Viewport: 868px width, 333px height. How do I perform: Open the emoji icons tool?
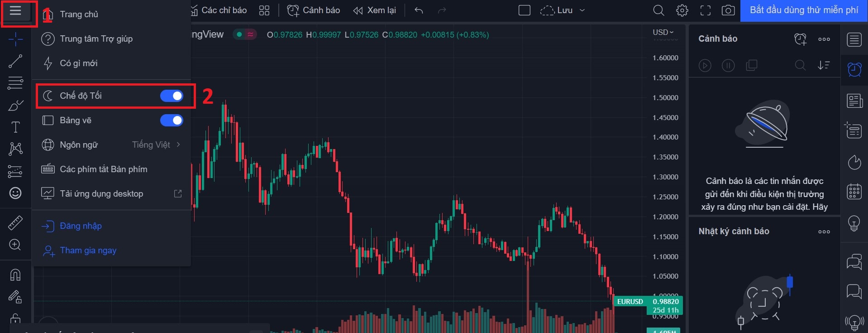(x=15, y=193)
